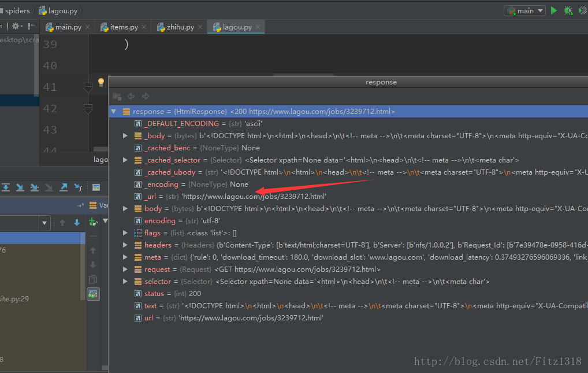This screenshot has height=373, width=588.
Task: Open the project panel gear settings
Action: coord(17,26)
